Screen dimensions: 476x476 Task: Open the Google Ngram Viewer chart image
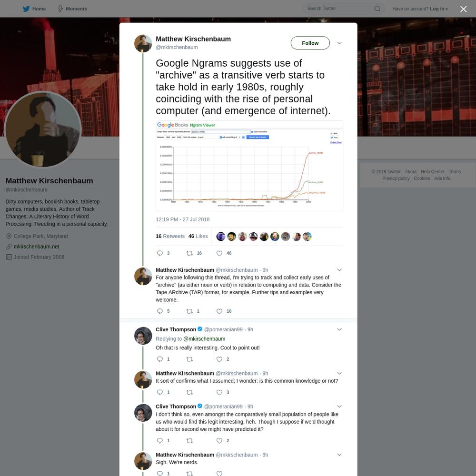(x=249, y=166)
